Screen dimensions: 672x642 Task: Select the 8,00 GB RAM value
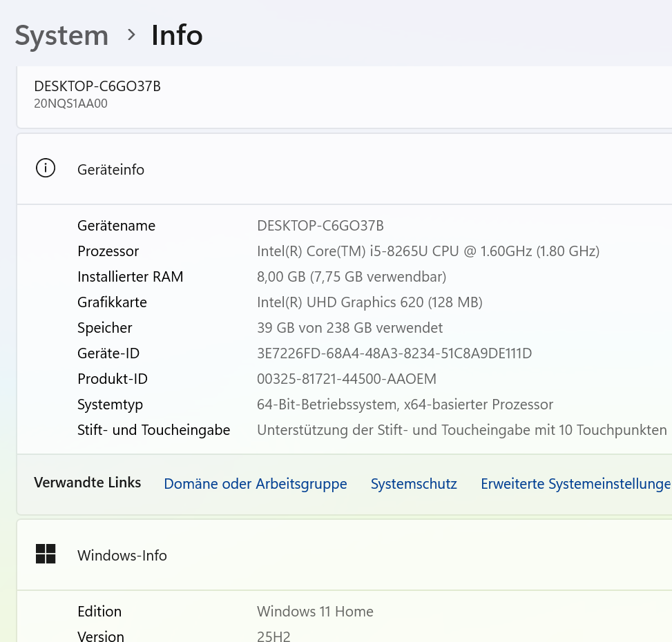coord(352,277)
